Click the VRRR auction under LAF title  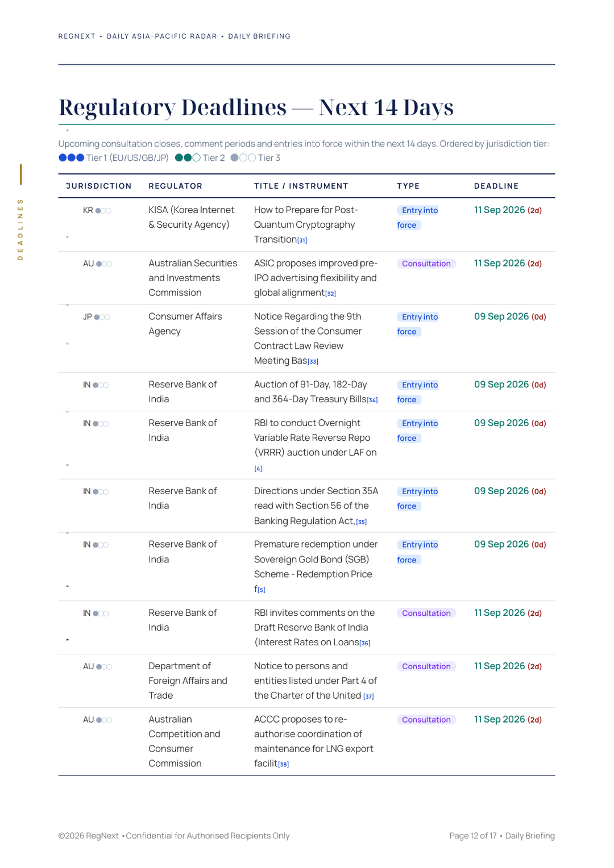pos(316,438)
